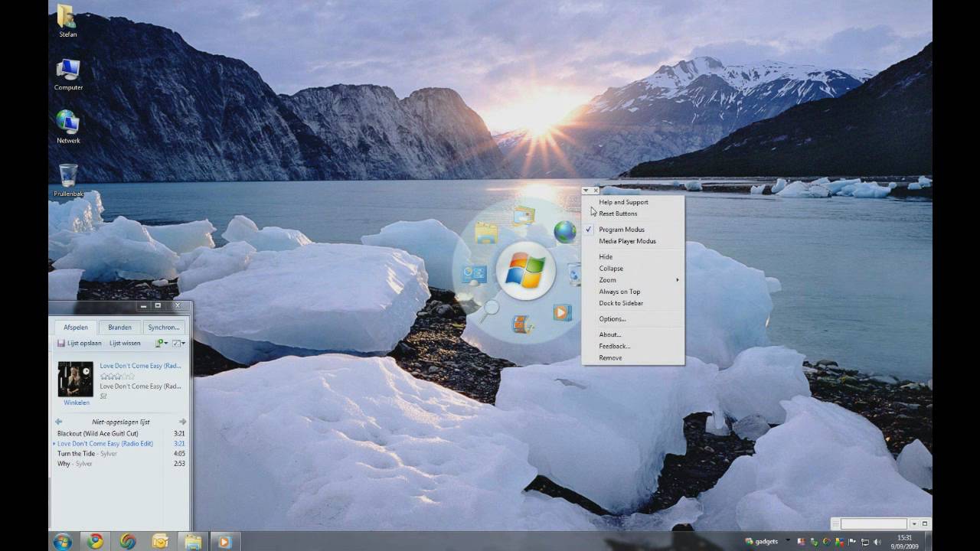Open the dropdown arrow on the floating input bar
This screenshot has height=551, width=980.
click(x=913, y=524)
